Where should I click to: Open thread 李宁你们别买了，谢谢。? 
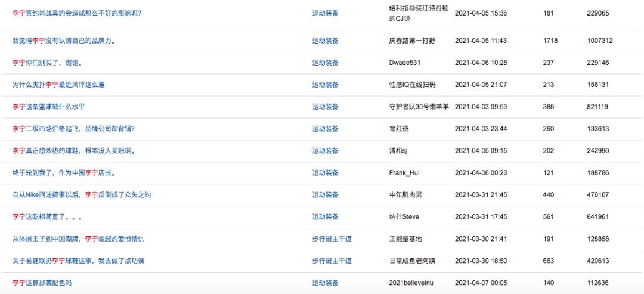click(x=47, y=63)
